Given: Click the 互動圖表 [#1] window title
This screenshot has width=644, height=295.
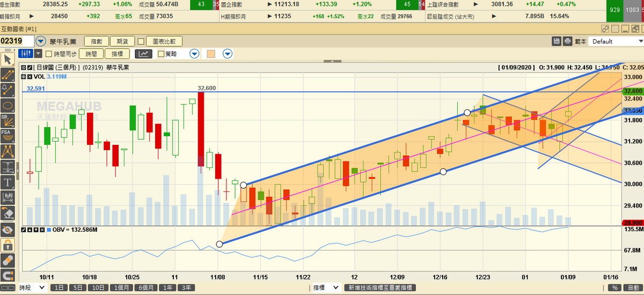Looking at the screenshot, I should (18, 28).
